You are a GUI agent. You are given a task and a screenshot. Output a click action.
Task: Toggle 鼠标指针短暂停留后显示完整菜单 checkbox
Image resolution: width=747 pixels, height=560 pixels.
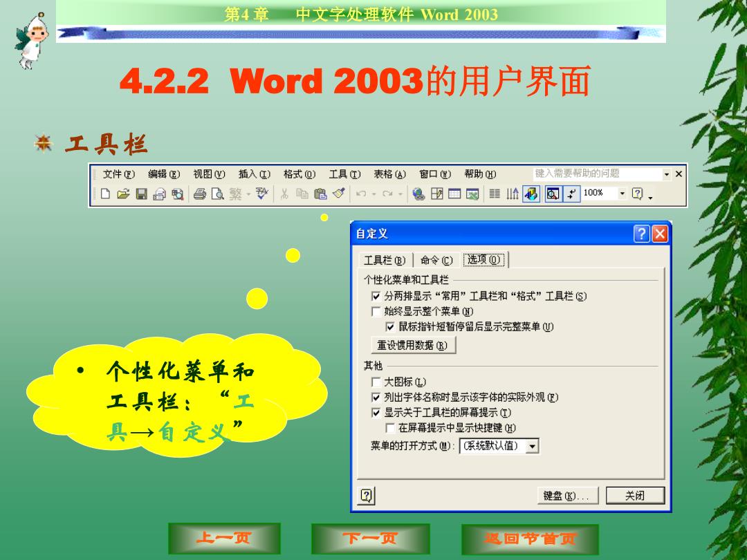click(x=390, y=326)
